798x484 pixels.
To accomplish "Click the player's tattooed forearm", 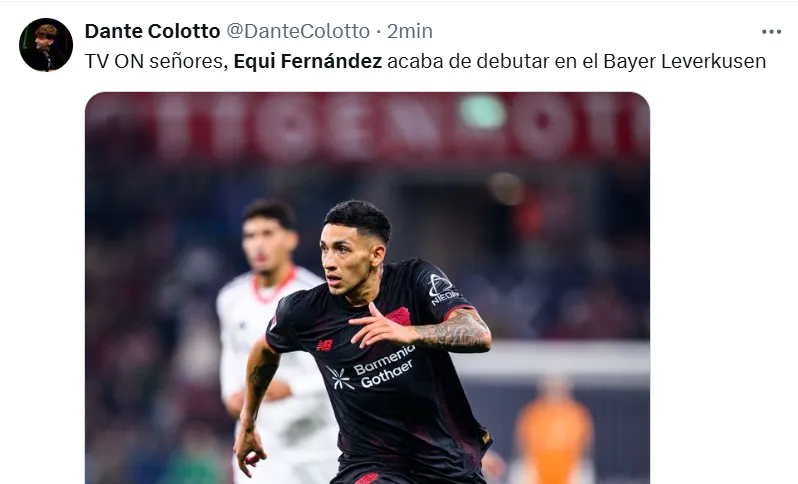I will (x=452, y=332).
